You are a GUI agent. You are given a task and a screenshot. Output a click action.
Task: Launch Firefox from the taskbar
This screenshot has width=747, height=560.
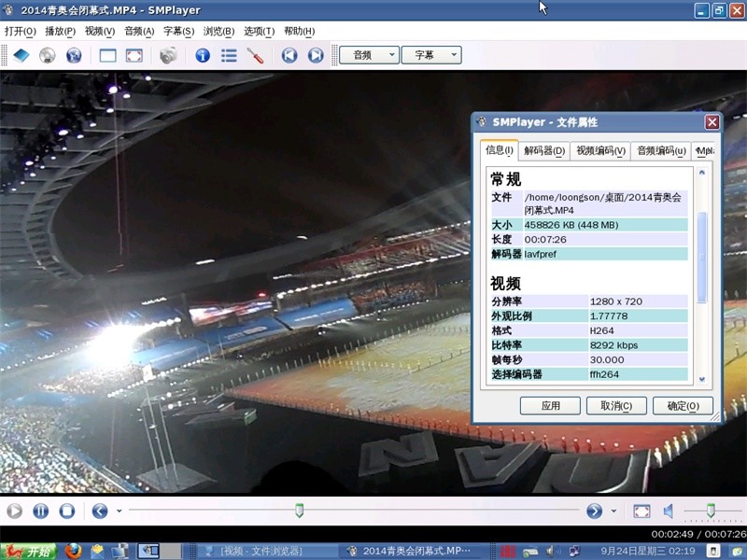point(73,552)
